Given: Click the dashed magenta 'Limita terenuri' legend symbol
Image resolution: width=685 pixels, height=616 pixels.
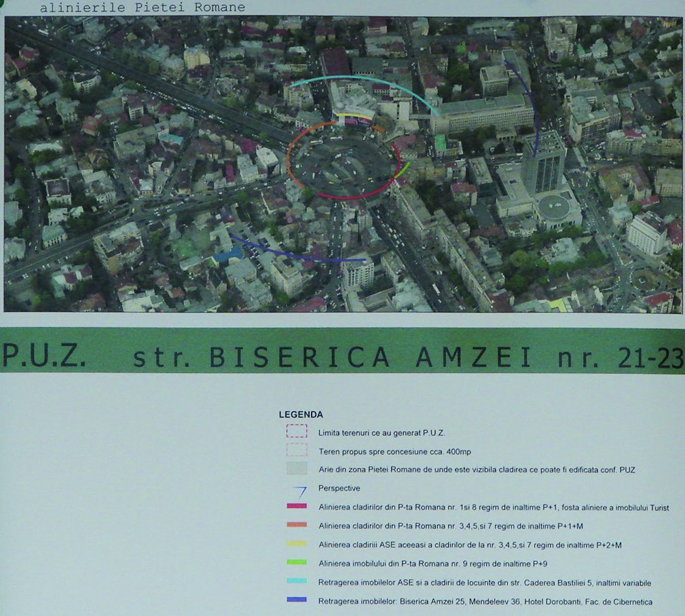Looking at the screenshot, I should pos(297,431).
